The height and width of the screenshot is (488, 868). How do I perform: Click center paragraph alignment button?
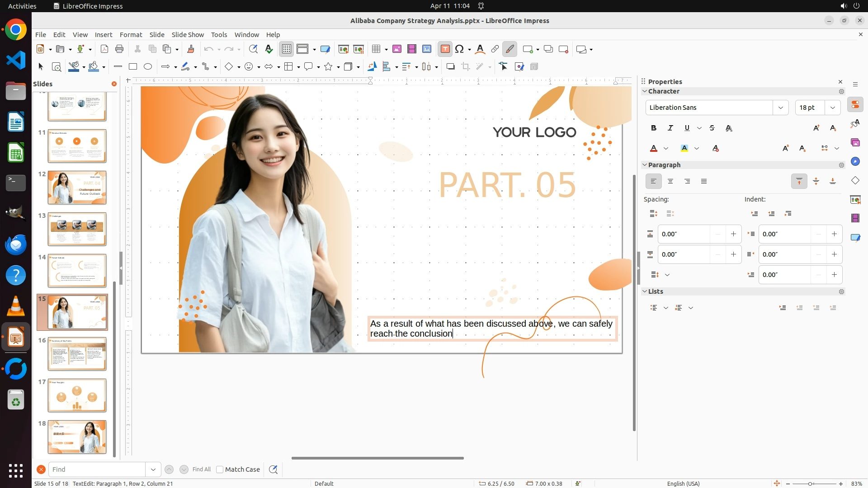670,182
